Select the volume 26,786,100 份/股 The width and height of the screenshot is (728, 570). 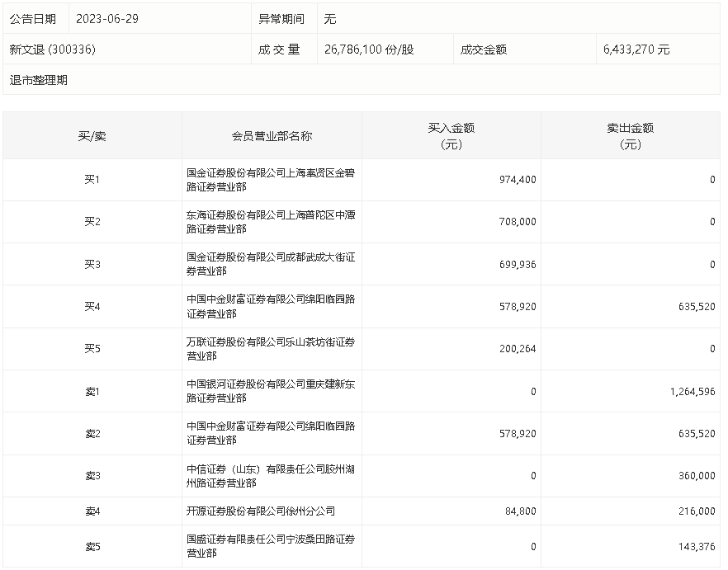[x=369, y=49]
